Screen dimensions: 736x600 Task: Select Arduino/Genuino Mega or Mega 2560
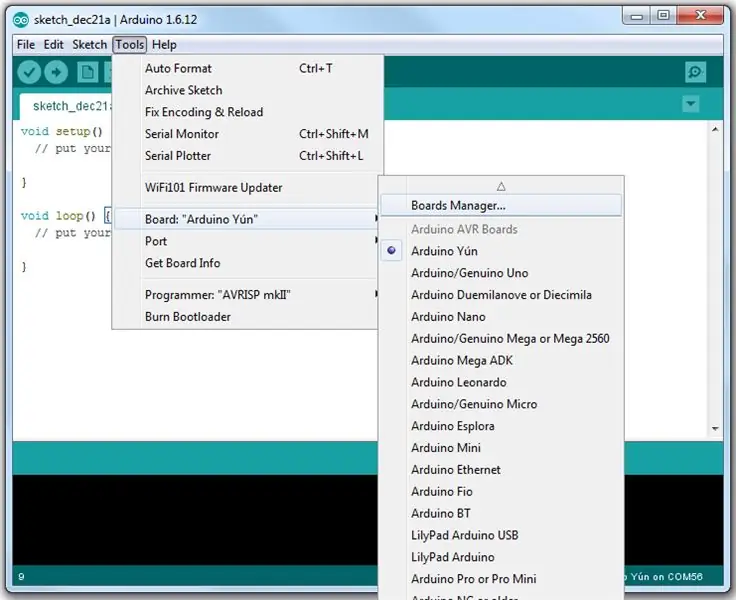[x=501, y=338]
